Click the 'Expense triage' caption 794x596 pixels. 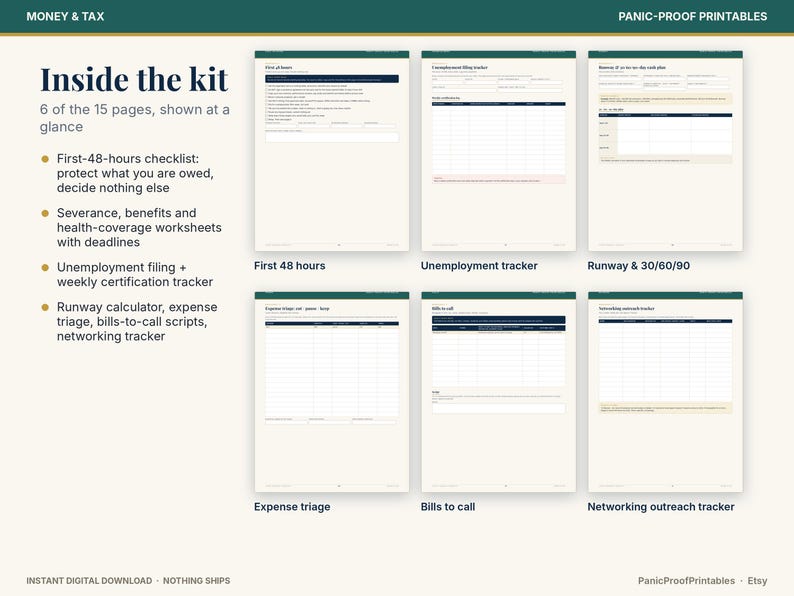[x=292, y=507]
